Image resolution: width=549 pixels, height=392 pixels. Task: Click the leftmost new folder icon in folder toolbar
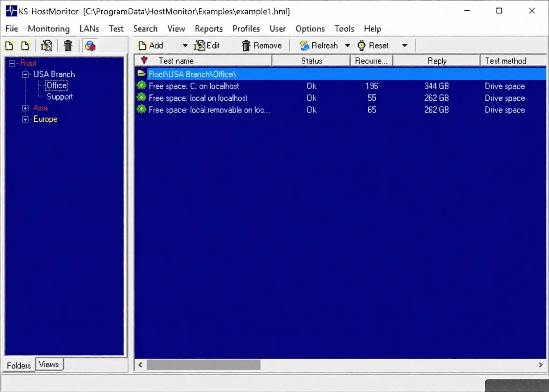[9, 46]
